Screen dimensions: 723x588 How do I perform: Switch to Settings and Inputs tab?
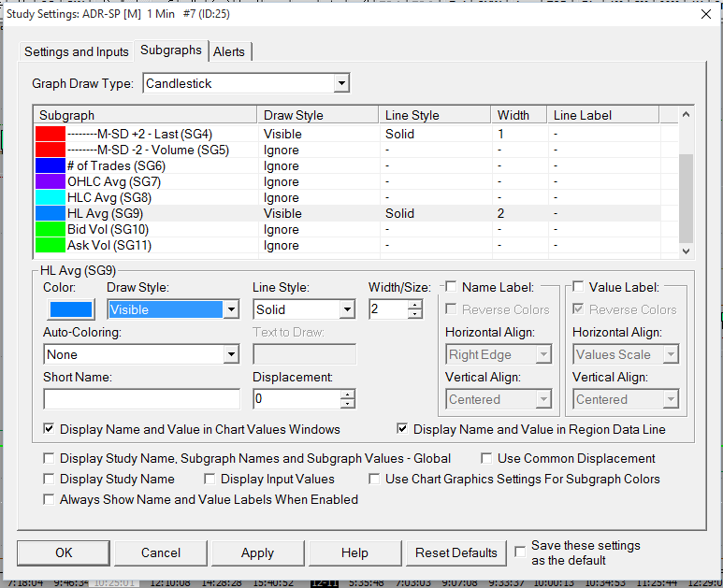76,51
